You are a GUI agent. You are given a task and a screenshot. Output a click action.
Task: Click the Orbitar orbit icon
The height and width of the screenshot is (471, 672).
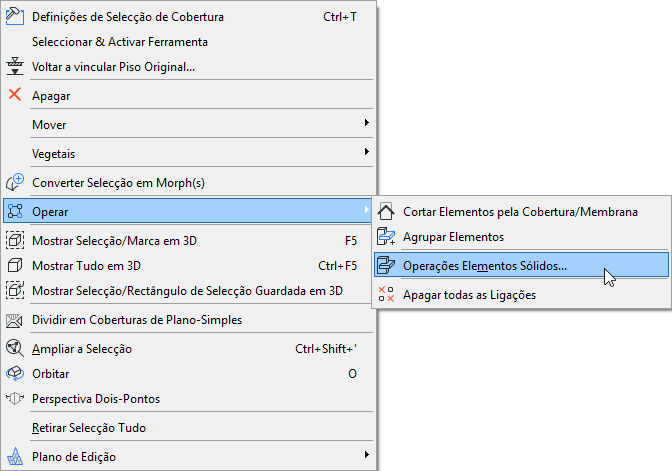coord(15,373)
